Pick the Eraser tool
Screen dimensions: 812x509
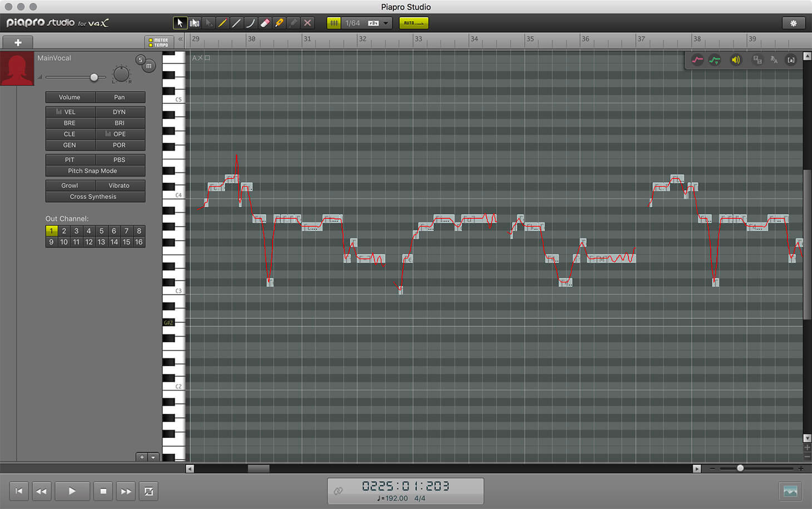coord(265,23)
